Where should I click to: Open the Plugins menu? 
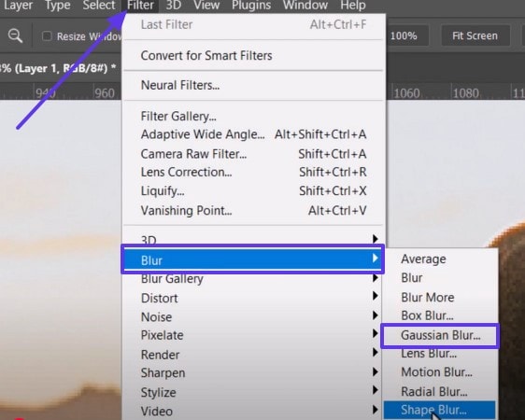point(251,6)
